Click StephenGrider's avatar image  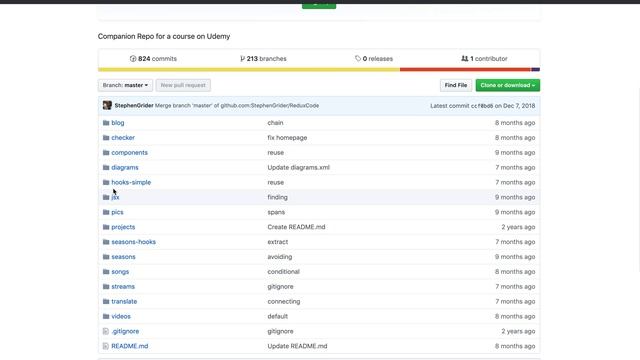click(107, 105)
